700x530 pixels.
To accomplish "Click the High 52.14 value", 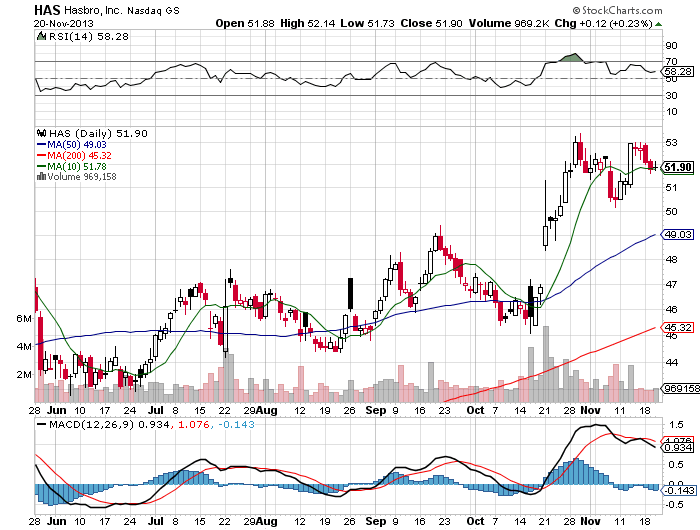I will tap(307, 23).
